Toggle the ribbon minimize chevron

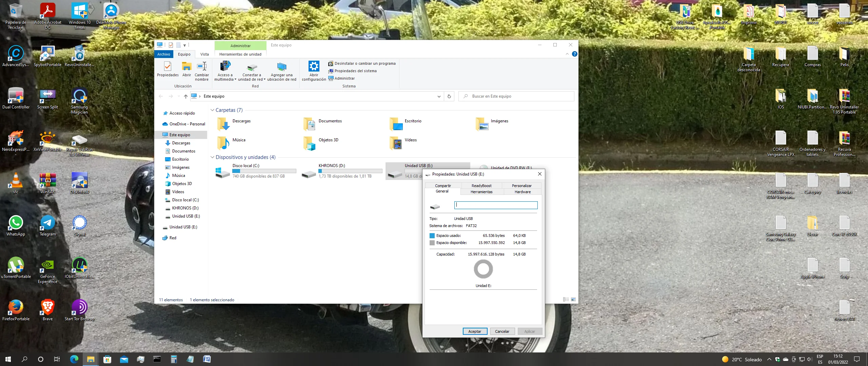click(567, 54)
